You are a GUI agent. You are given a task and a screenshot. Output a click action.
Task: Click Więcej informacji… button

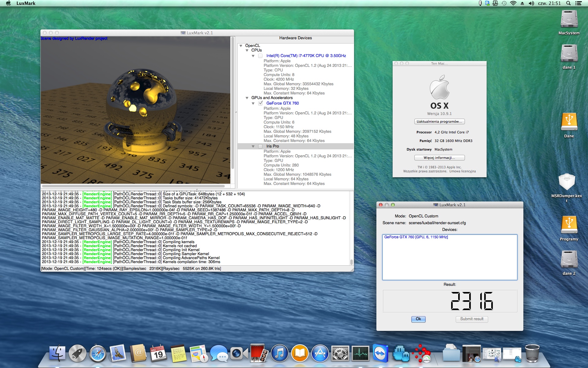tap(439, 158)
